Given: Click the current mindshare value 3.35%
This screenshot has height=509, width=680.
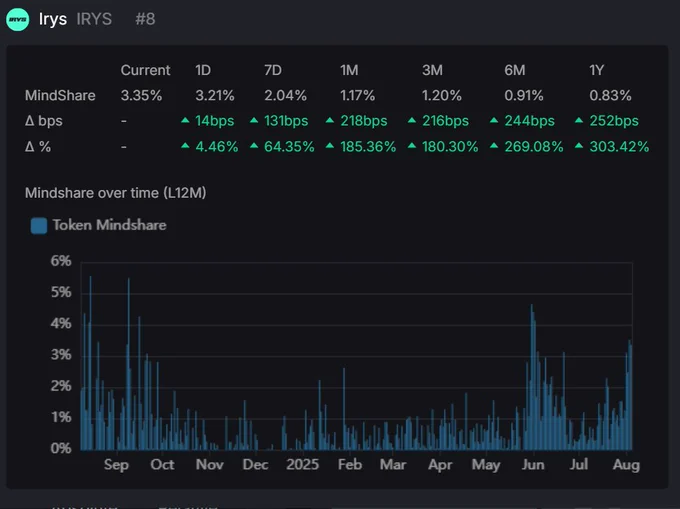Looking at the screenshot, I should tap(141, 95).
